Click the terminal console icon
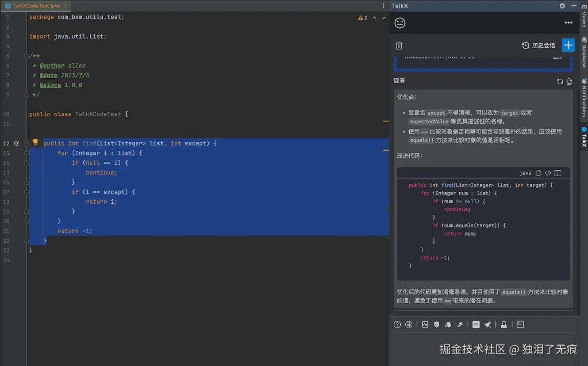 click(520, 324)
